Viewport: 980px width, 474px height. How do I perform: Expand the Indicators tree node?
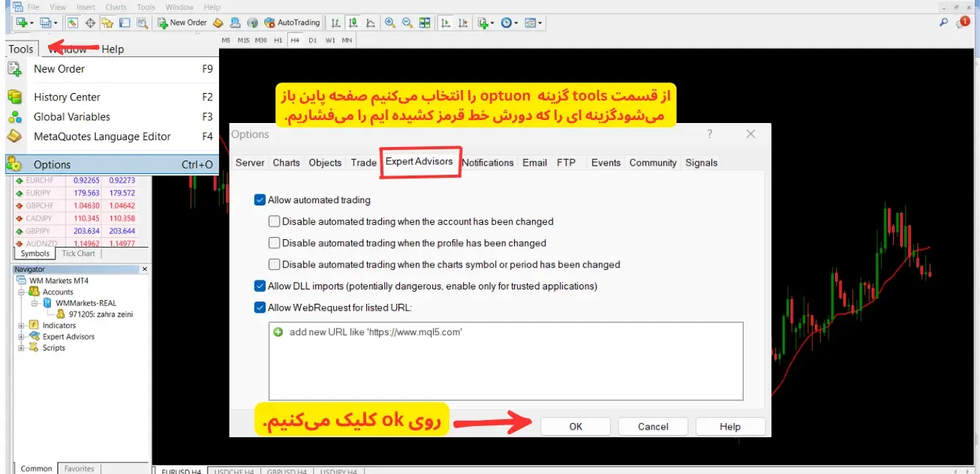pyautogui.click(x=22, y=325)
